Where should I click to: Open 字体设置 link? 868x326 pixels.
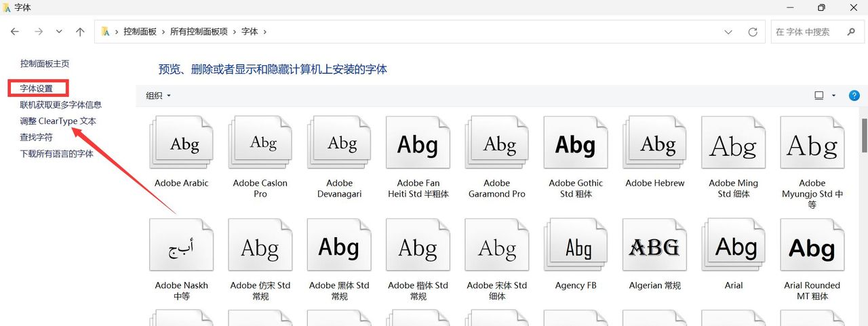pos(36,89)
